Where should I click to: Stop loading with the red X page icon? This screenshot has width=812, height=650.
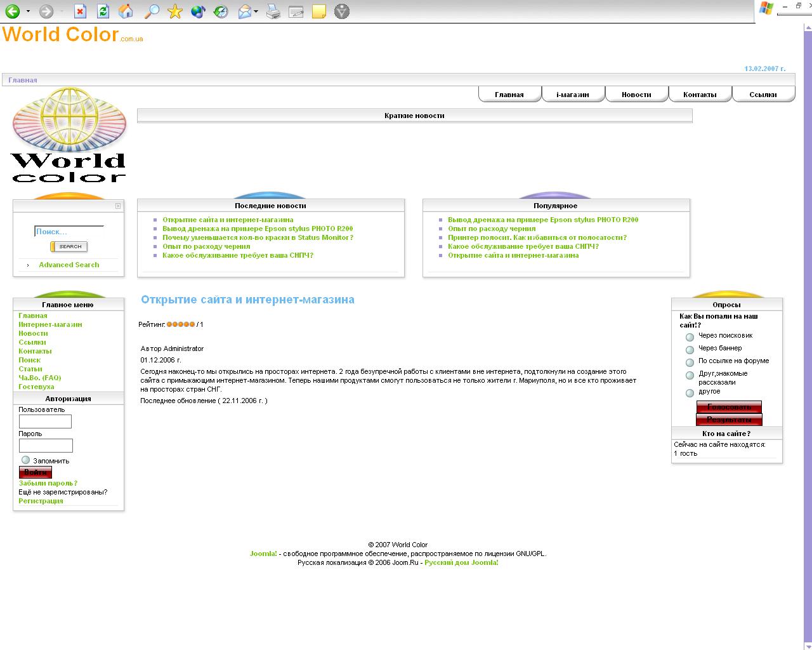(80, 11)
